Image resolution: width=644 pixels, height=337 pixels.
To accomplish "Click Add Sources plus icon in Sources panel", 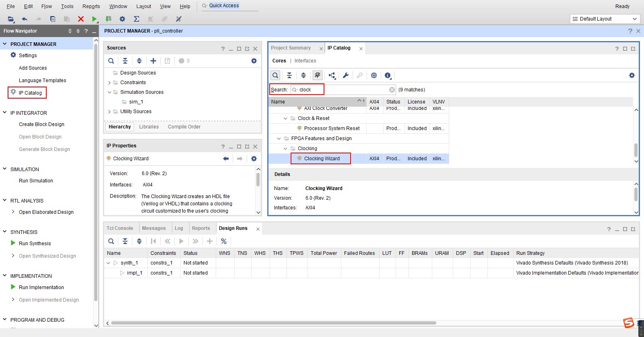I will [153, 61].
